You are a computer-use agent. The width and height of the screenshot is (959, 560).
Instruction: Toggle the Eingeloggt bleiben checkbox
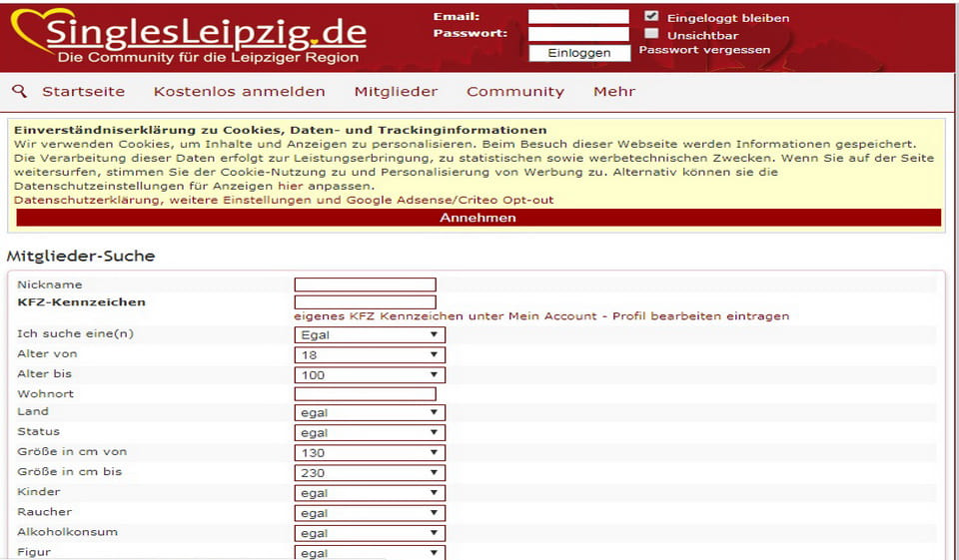652,17
